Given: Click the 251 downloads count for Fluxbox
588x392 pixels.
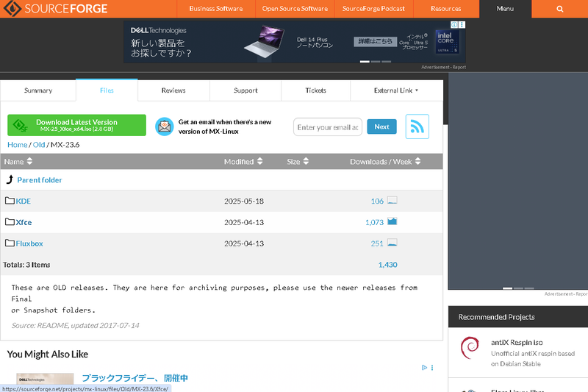Looking at the screenshot, I should click(x=377, y=243).
